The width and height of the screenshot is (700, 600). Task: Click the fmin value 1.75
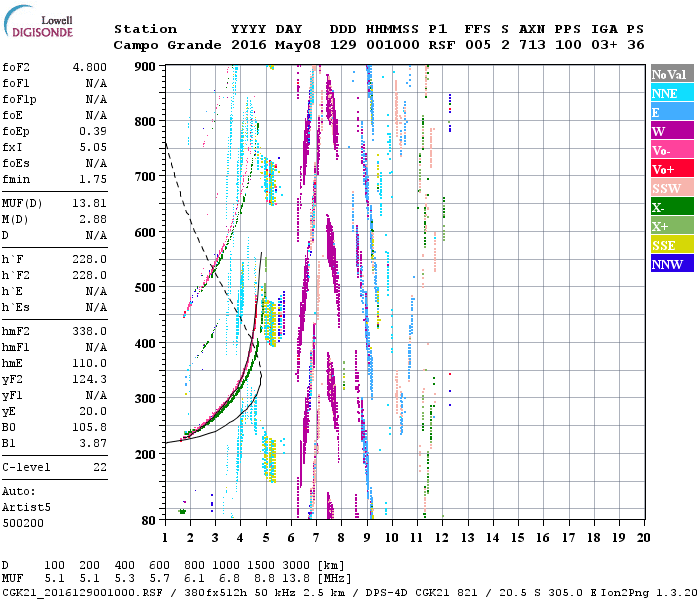click(x=93, y=179)
